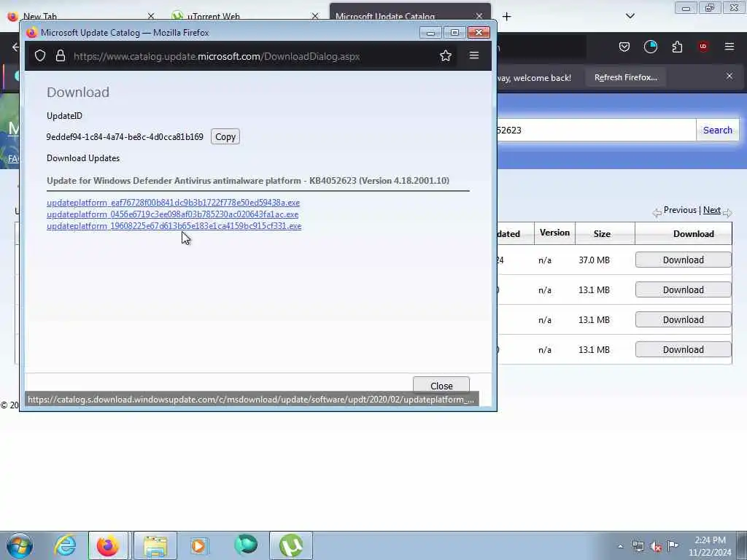The width and height of the screenshot is (747, 560).
Task: Click the Search button in the catalog page
Action: click(718, 130)
